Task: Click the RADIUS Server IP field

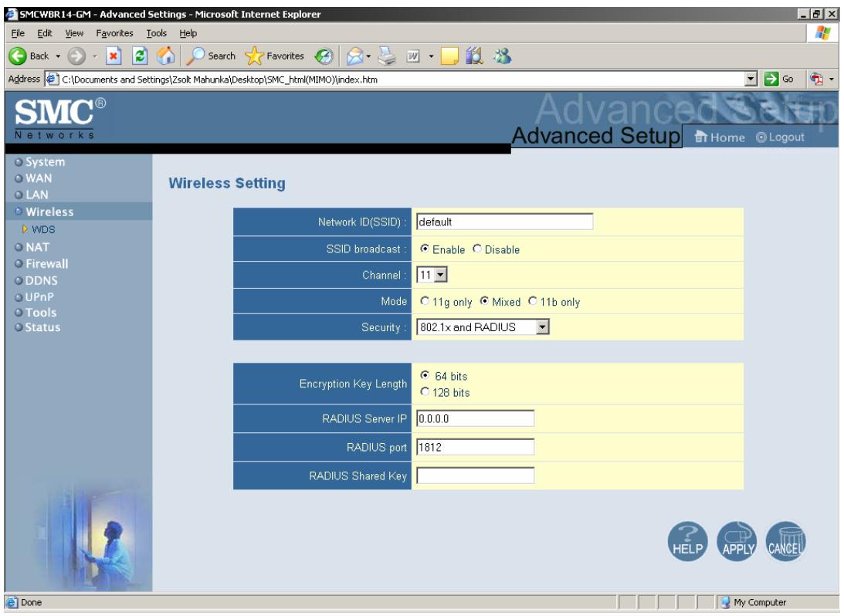Action: click(476, 418)
